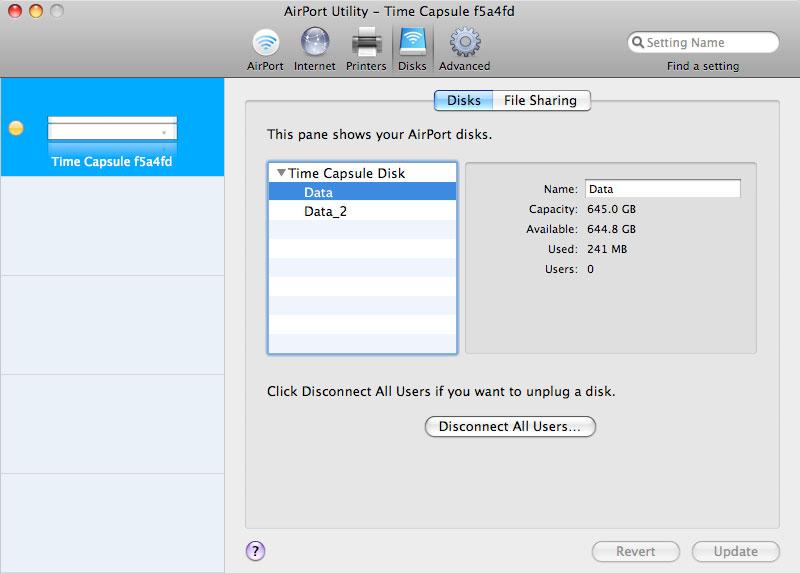Switch to the Disks tab
The image size is (800, 573).
[464, 101]
